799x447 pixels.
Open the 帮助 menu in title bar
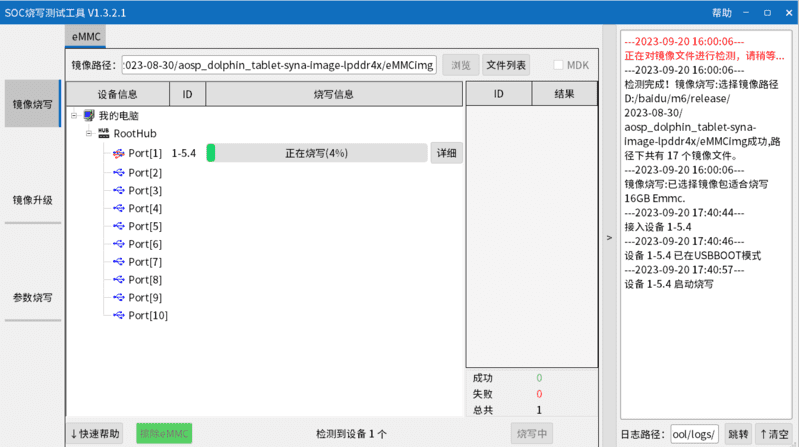721,13
